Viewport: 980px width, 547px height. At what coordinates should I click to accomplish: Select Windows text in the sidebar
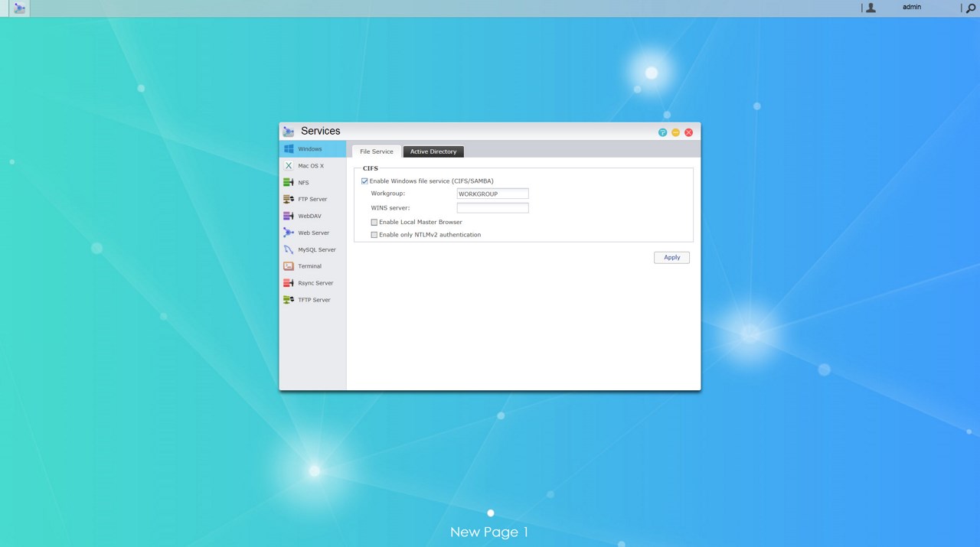(x=310, y=149)
